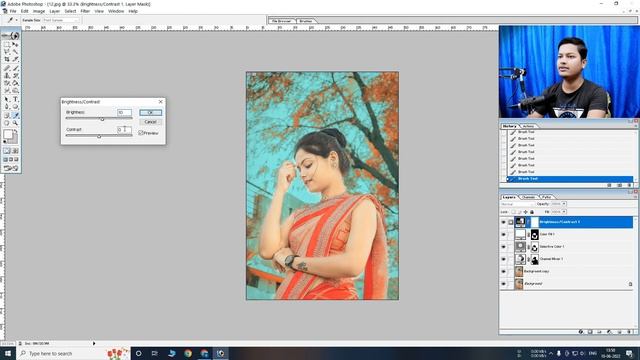The image size is (640, 360).
Task: Hide the Color Fill 1 layer
Action: click(x=503, y=234)
